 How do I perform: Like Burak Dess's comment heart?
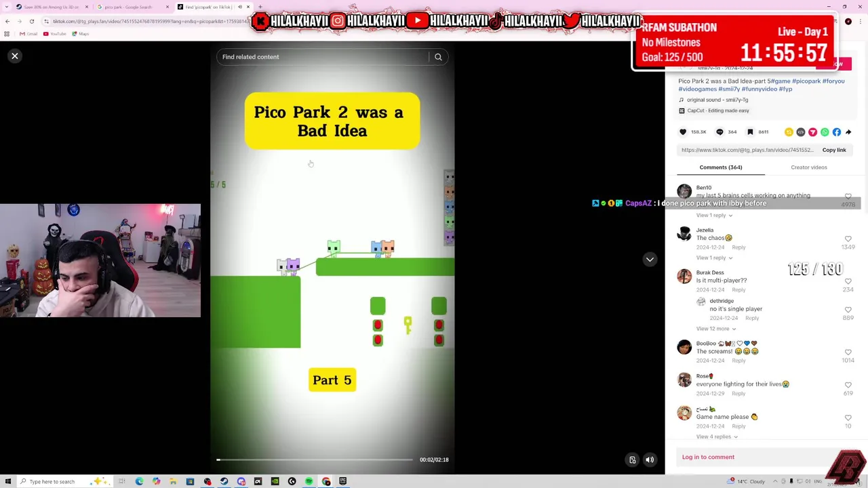click(x=848, y=281)
